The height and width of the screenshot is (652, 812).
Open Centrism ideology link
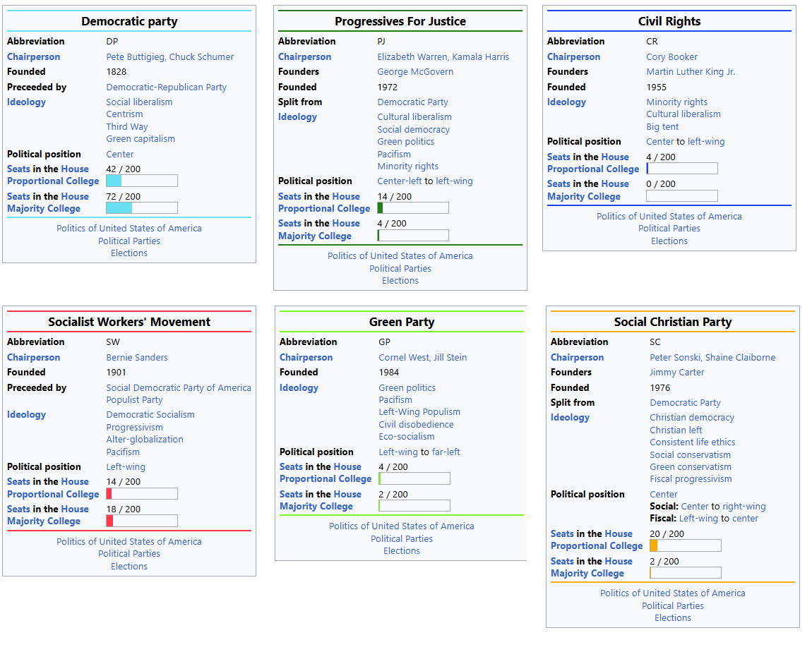click(124, 114)
